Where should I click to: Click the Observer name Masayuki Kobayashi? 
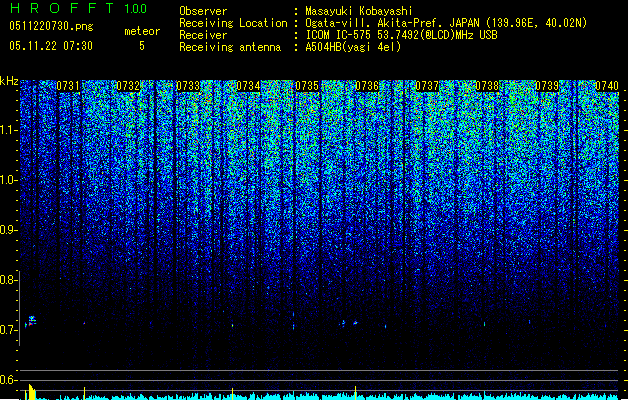pos(359,11)
